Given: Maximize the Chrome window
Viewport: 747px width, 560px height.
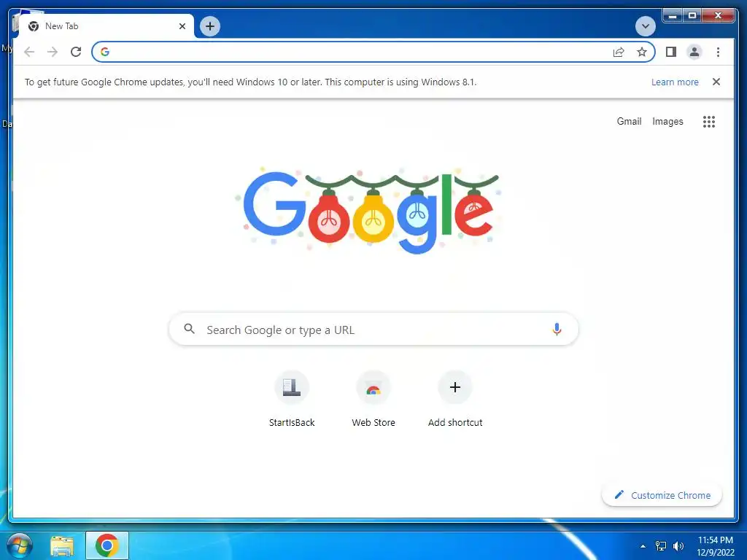Looking at the screenshot, I should click(x=692, y=16).
